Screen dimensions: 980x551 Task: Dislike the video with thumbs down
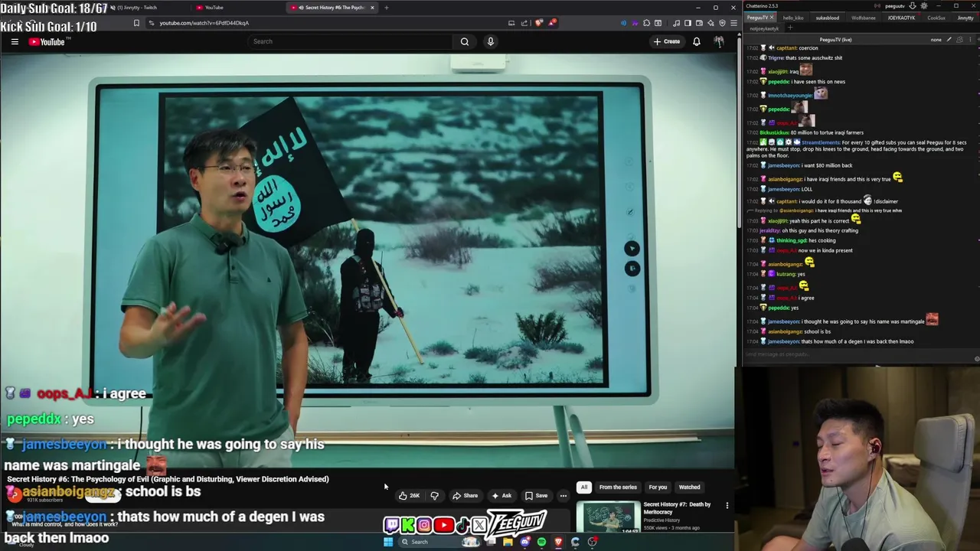pos(434,495)
